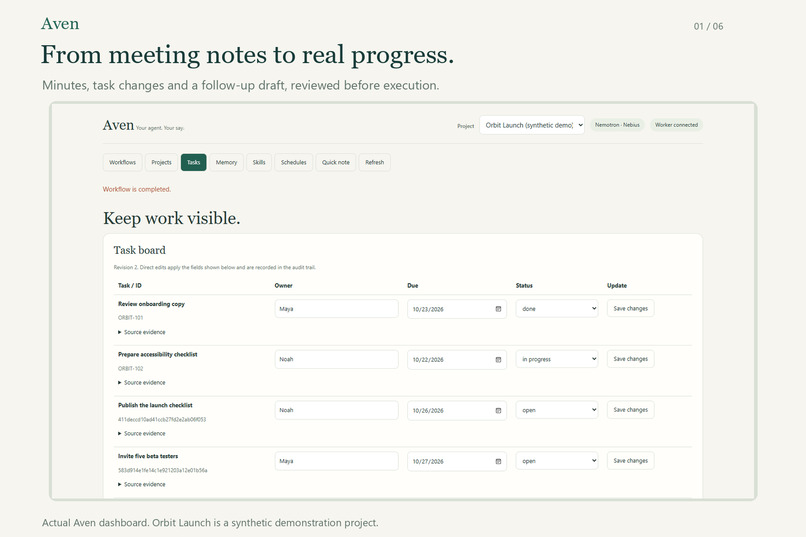Open the Schedules tab
Image resolution: width=806 pixels, height=537 pixels.
294,162
